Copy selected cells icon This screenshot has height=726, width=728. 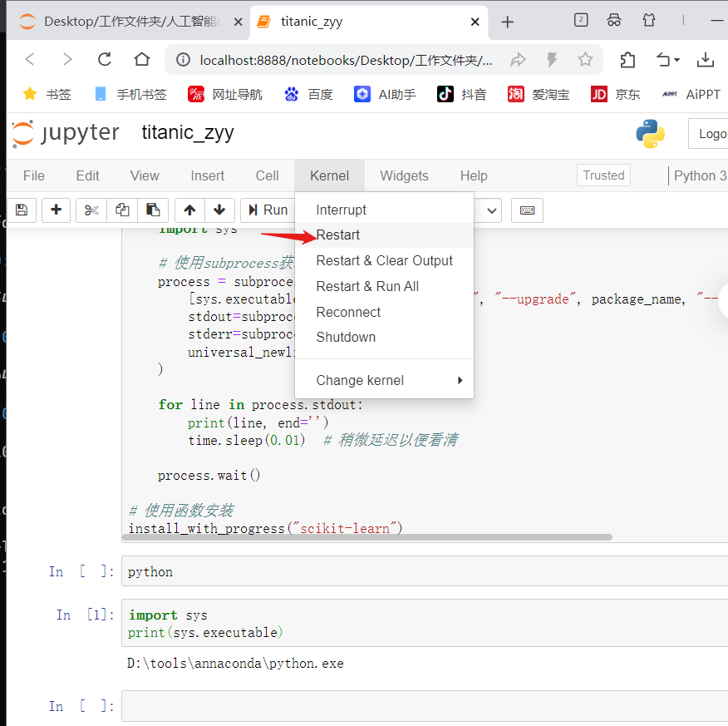tap(122, 210)
